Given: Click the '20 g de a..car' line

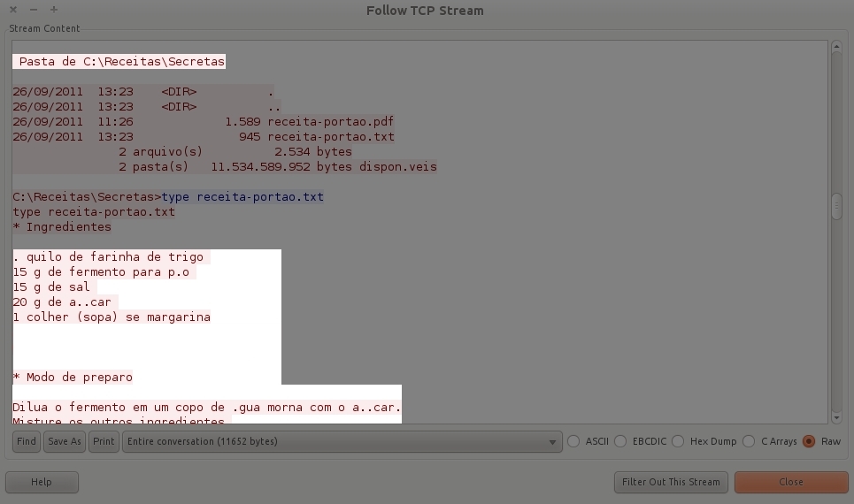Looking at the screenshot, I should coord(62,302).
